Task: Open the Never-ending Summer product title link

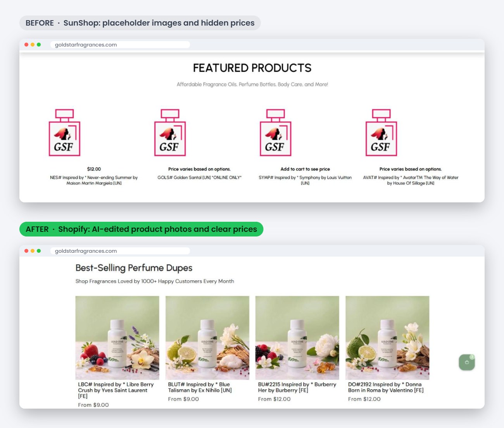Action: (x=94, y=180)
